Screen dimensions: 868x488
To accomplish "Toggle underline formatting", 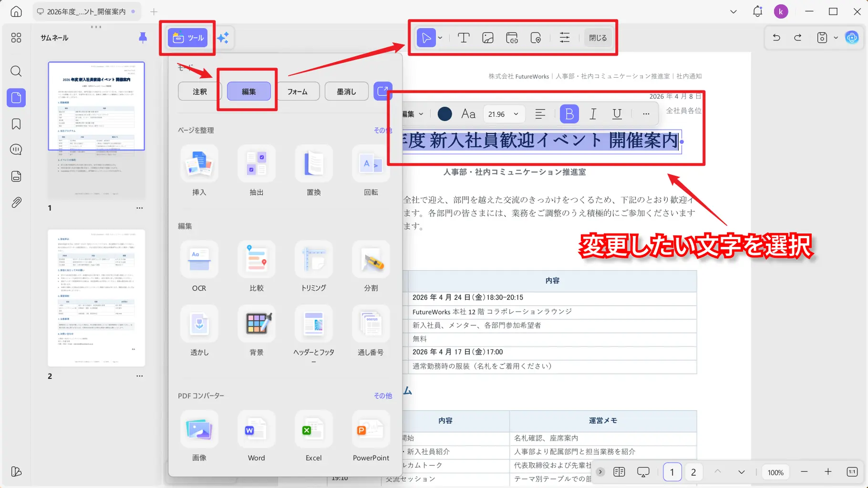I will [617, 114].
